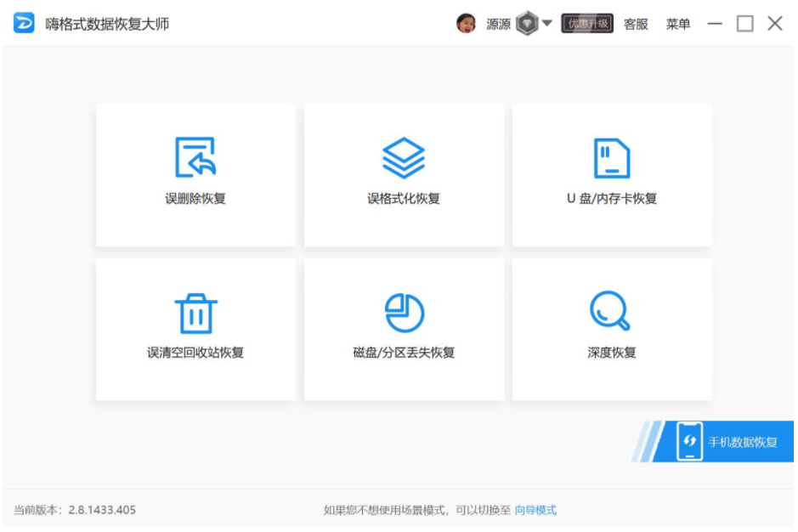Expand the account dropdown arrow next to the shield
This screenshot has width=798, height=532.
(x=547, y=23)
